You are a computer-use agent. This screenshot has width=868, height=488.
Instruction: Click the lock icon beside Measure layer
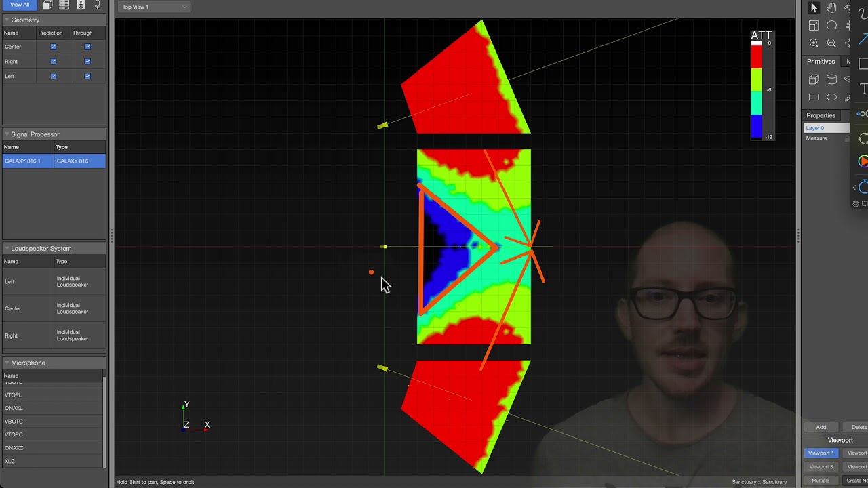click(847, 138)
